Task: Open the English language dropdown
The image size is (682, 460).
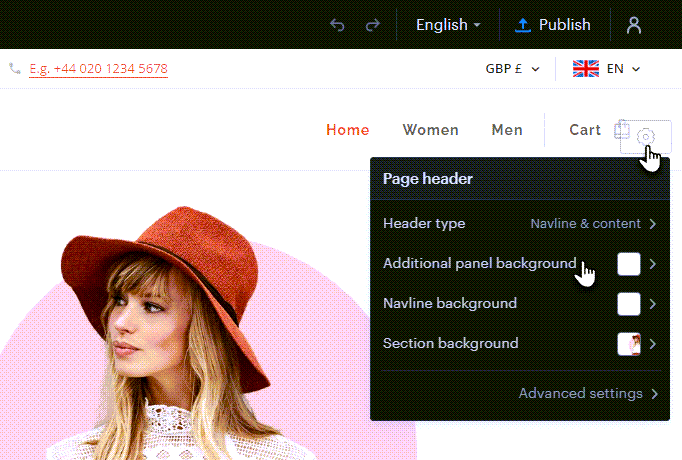Action: point(448,25)
